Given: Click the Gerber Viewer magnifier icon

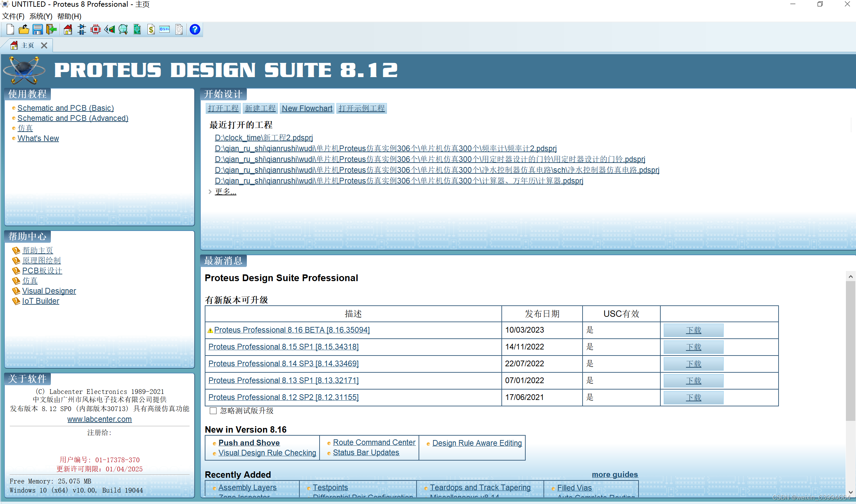Looking at the screenshot, I should [x=123, y=30].
